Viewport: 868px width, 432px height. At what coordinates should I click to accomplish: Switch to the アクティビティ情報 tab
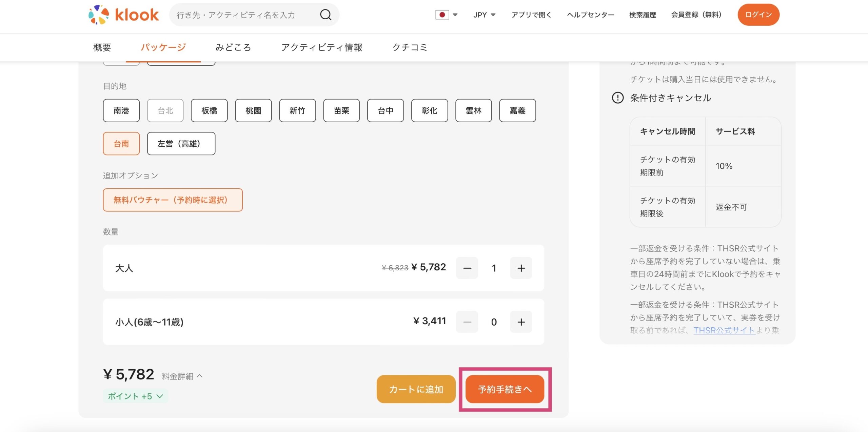point(322,47)
